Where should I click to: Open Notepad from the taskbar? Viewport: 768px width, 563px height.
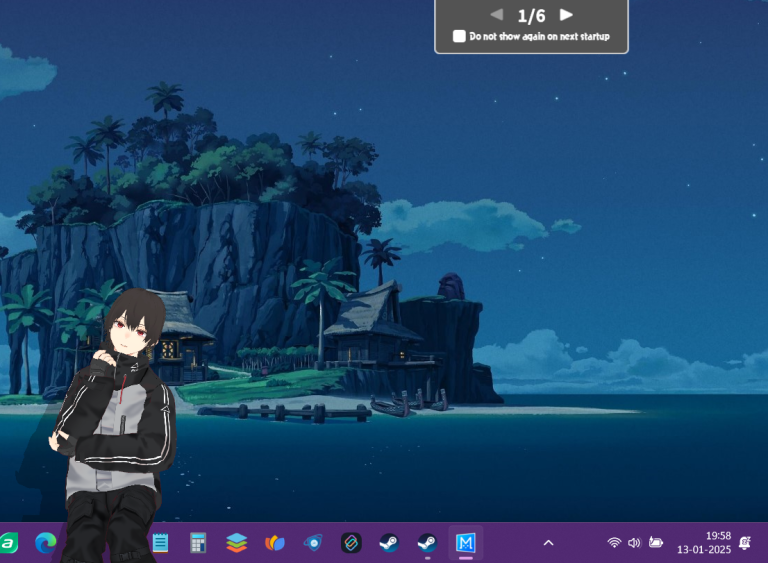tap(161, 543)
